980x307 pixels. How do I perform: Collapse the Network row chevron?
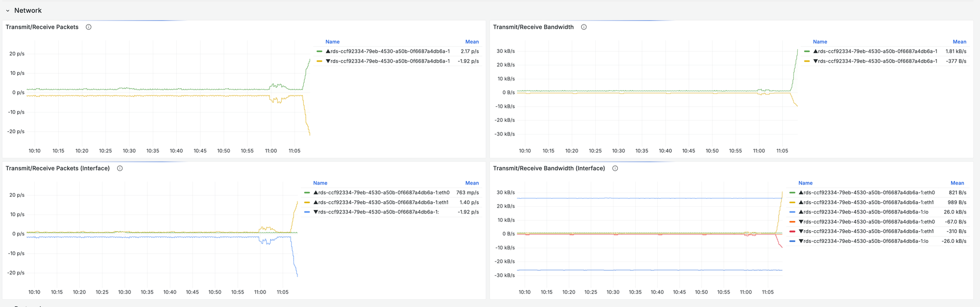[x=8, y=11]
